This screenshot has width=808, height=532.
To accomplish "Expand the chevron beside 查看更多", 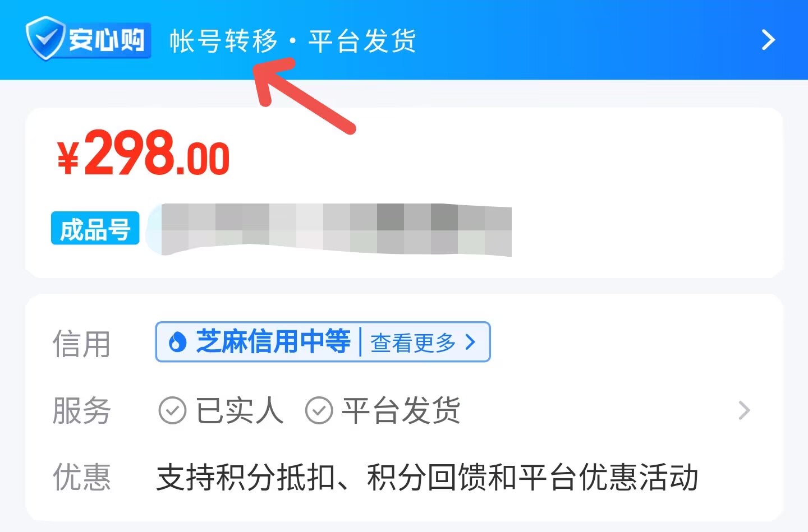I will (471, 342).
